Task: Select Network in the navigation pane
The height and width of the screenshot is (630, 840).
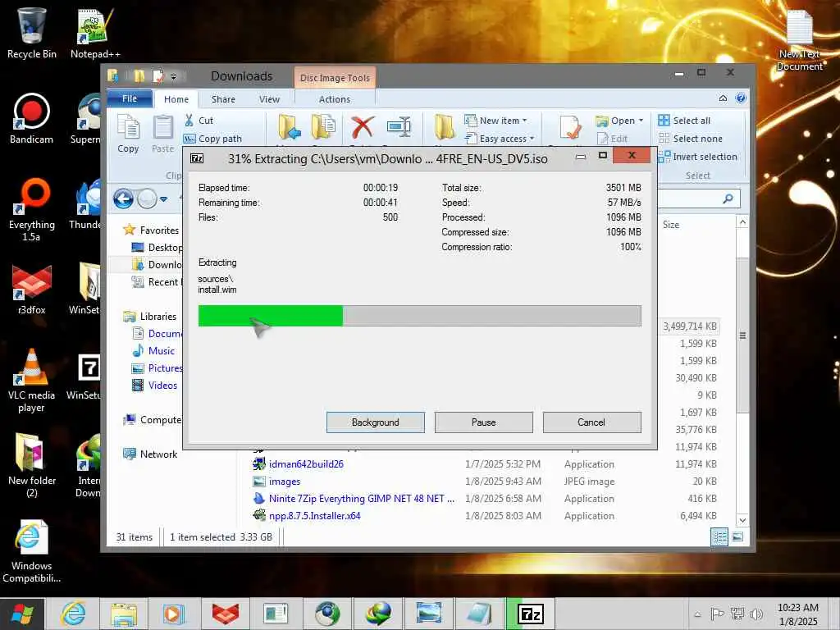Action: [x=151, y=454]
